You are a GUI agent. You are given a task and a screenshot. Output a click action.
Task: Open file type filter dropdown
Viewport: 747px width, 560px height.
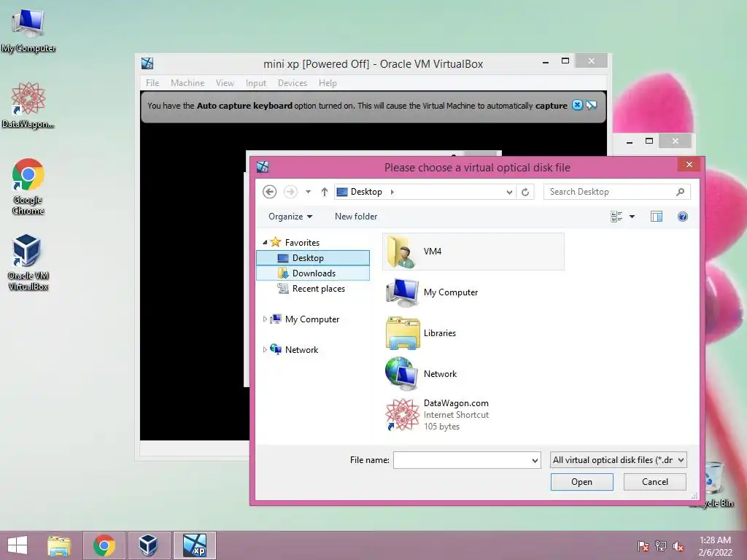pyautogui.click(x=618, y=460)
